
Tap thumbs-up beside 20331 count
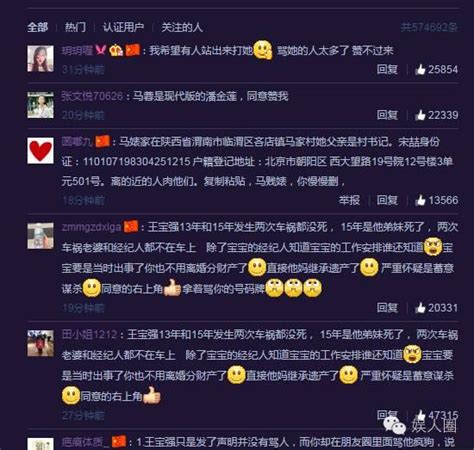tap(420, 307)
